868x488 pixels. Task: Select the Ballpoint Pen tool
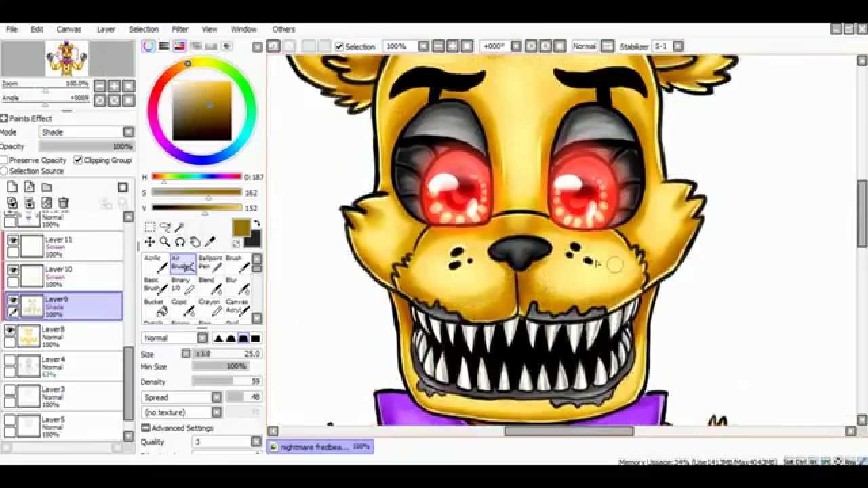coord(210,263)
